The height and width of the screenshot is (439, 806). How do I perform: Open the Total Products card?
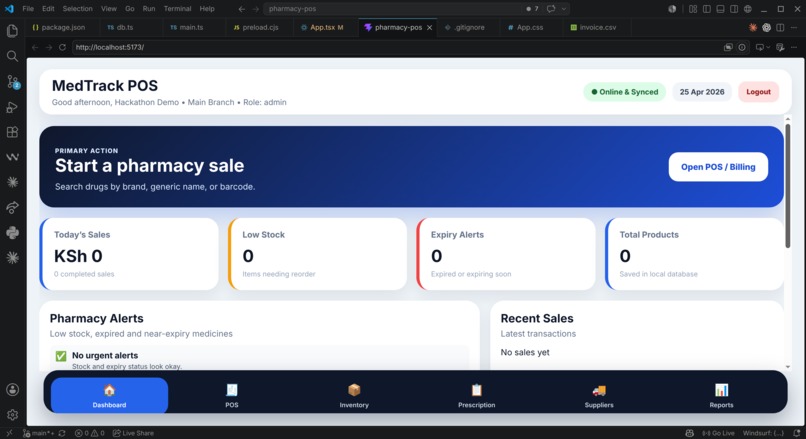(694, 254)
